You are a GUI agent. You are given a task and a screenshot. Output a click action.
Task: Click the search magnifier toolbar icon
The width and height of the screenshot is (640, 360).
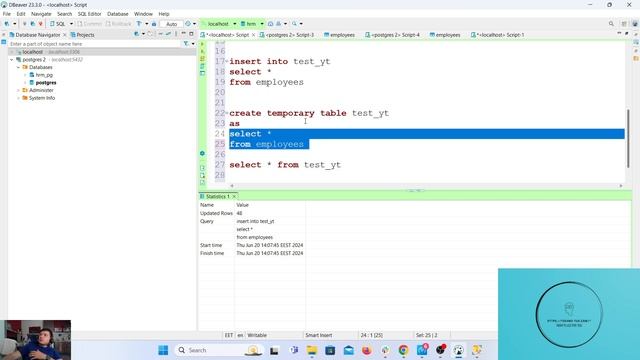(x=294, y=24)
